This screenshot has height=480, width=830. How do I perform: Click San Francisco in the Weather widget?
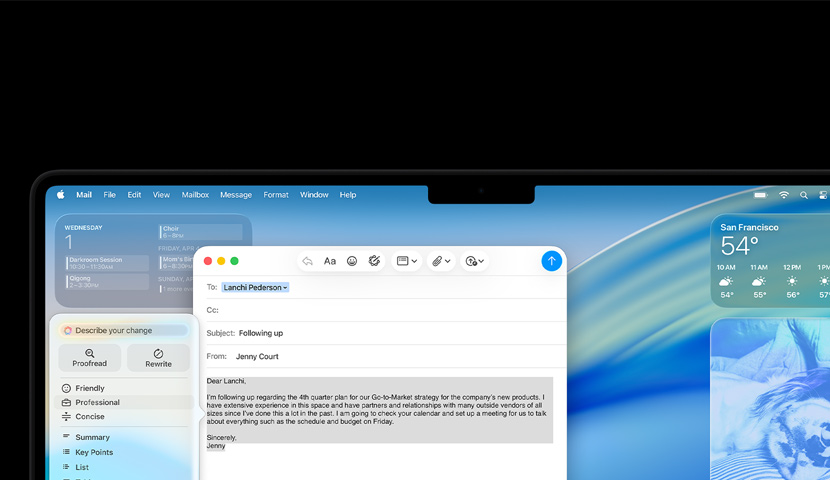749,227
